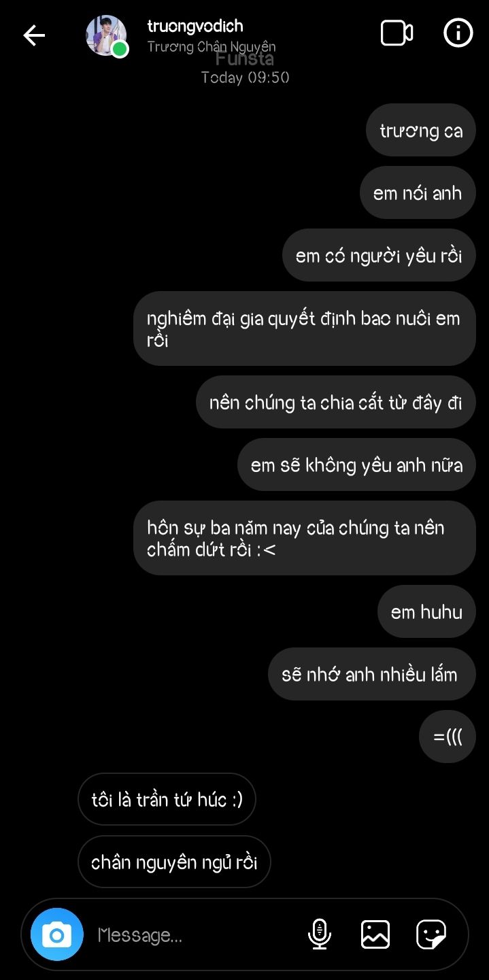Screen dimensions: 489x980
Task: Select received message "tôi là trần tứ húc :)"
Action: 167,800
